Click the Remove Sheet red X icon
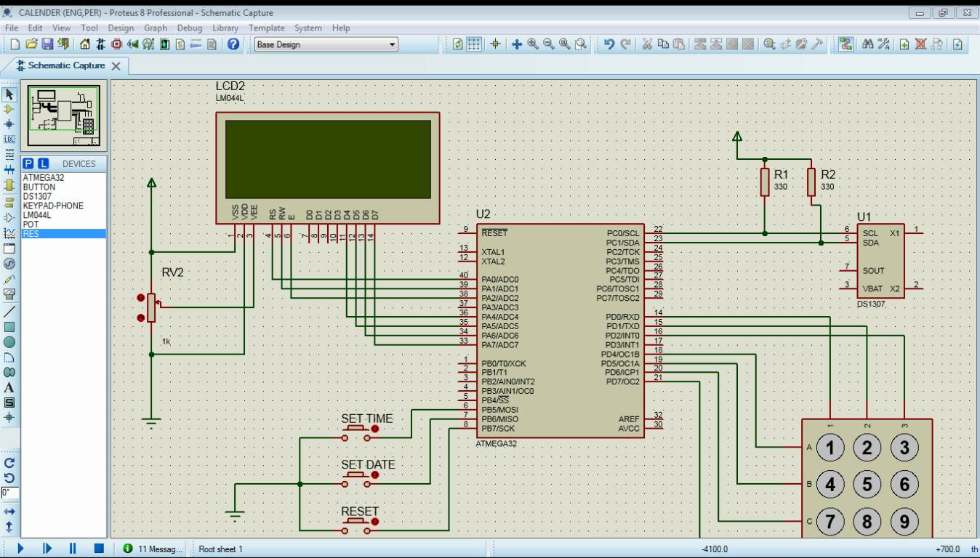 point(920,44)
